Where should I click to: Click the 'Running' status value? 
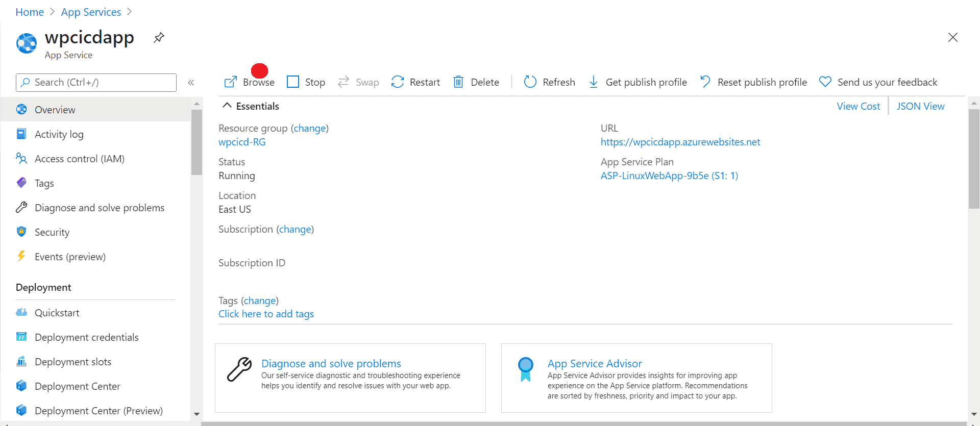[x=237, y=176]
